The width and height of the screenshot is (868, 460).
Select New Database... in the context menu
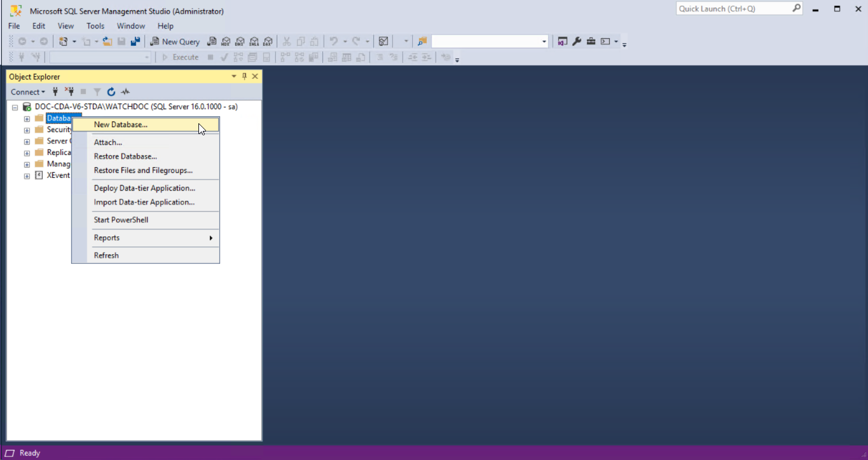[121, 125]
